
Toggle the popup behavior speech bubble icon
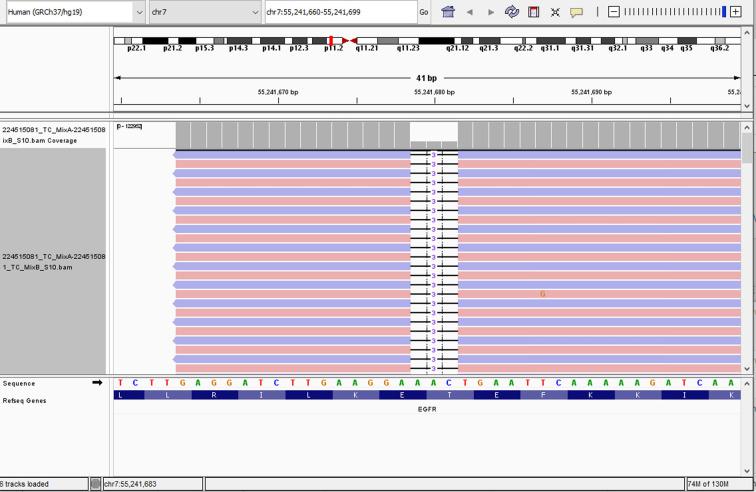[x=576, y=12]
